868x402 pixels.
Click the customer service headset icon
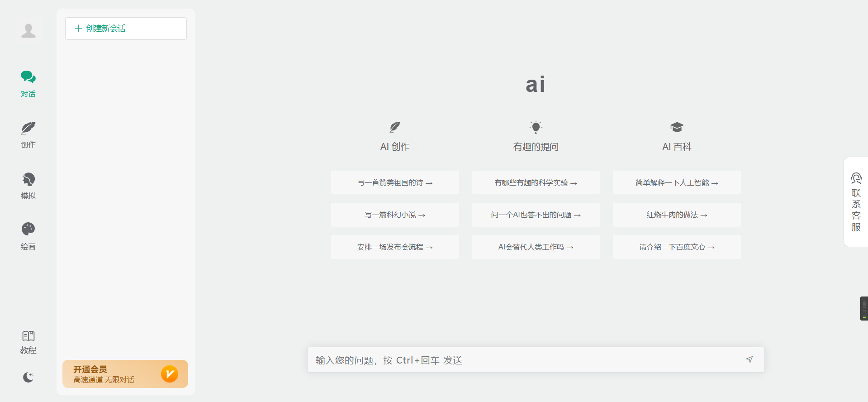[856, 178]
